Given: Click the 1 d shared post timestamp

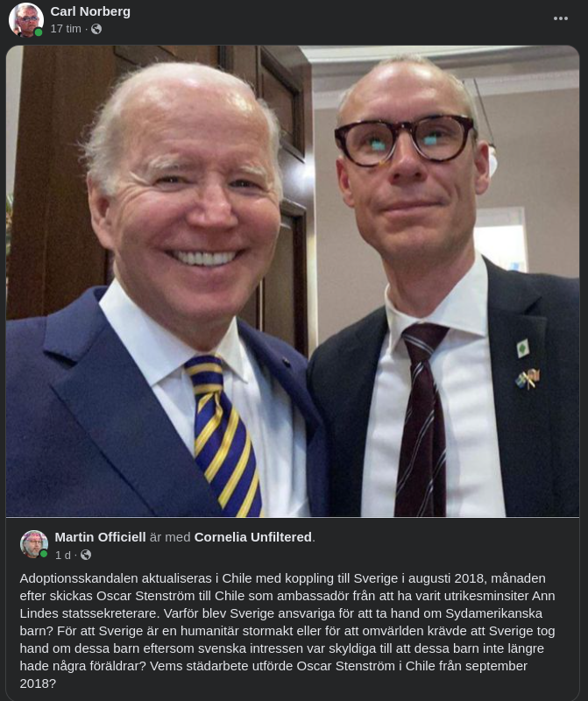Looking at the screenshot, I should 62,555.
